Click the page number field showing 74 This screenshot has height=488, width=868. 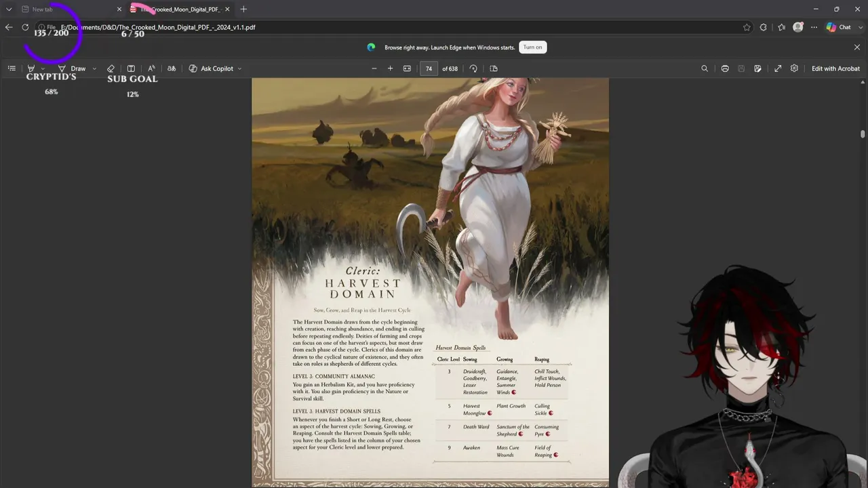click(x=429, y=68)
